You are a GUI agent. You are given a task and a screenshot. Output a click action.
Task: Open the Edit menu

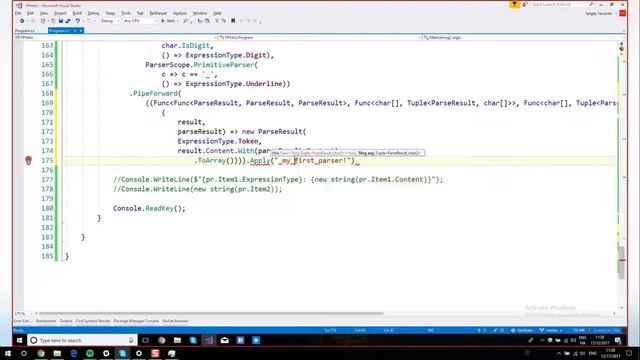pyautogui.click(x=31, y=13)
